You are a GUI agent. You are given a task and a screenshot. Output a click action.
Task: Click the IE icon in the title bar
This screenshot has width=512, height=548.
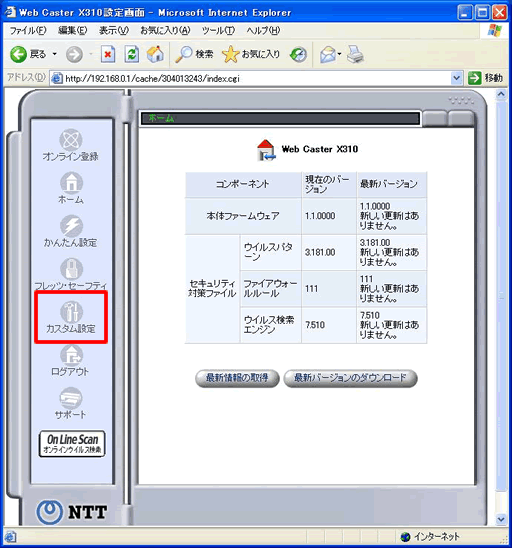click(10, 12)
